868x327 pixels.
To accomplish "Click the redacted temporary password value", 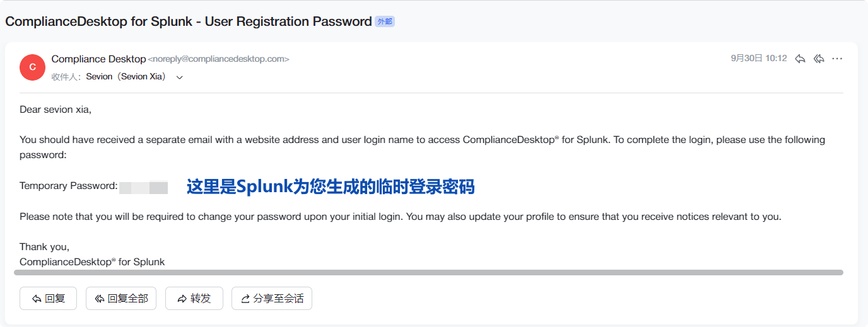I will (x=143, y=187).
